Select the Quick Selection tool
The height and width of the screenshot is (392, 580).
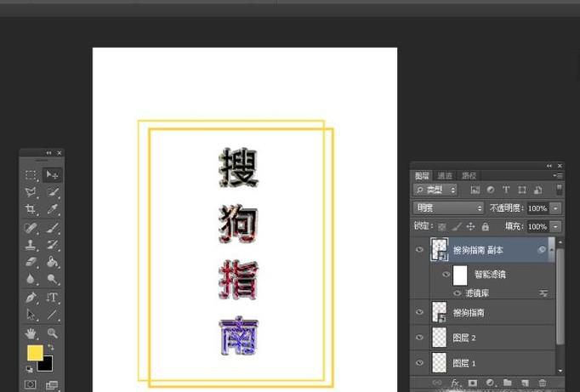(52, 192)
